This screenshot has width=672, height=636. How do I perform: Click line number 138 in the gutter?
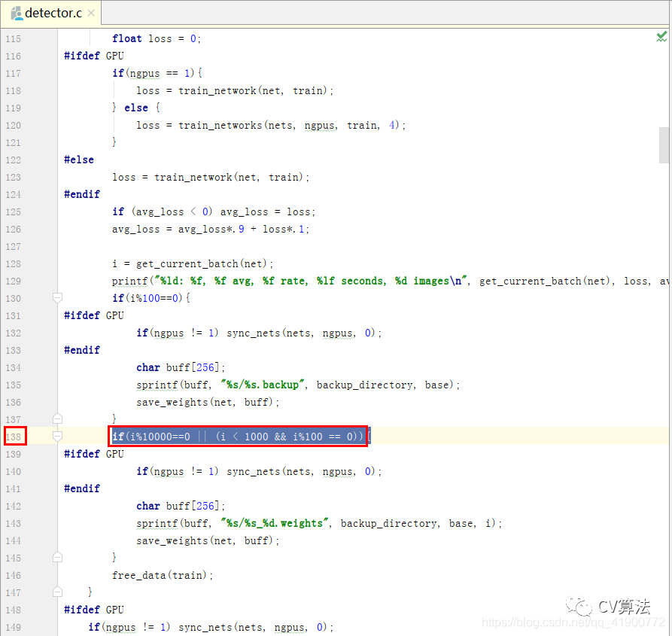(x=14, y=437)
